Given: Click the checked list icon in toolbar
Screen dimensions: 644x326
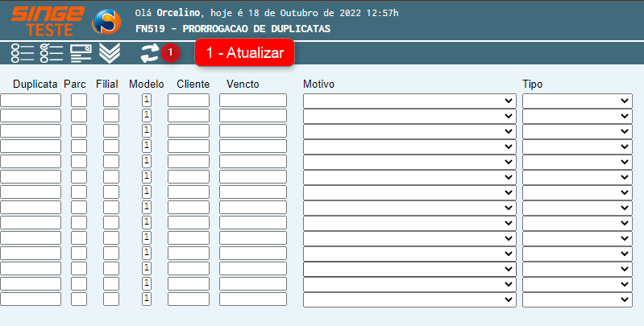Looking at the screenshot, I should 52,53.
